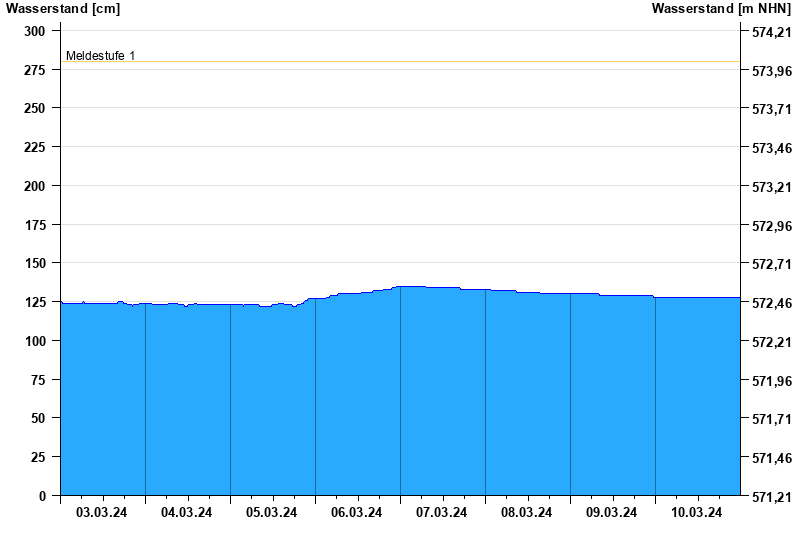Click the 200 tick label on left axis
This screenshot has height=550, width=800.
click(35, 186)
